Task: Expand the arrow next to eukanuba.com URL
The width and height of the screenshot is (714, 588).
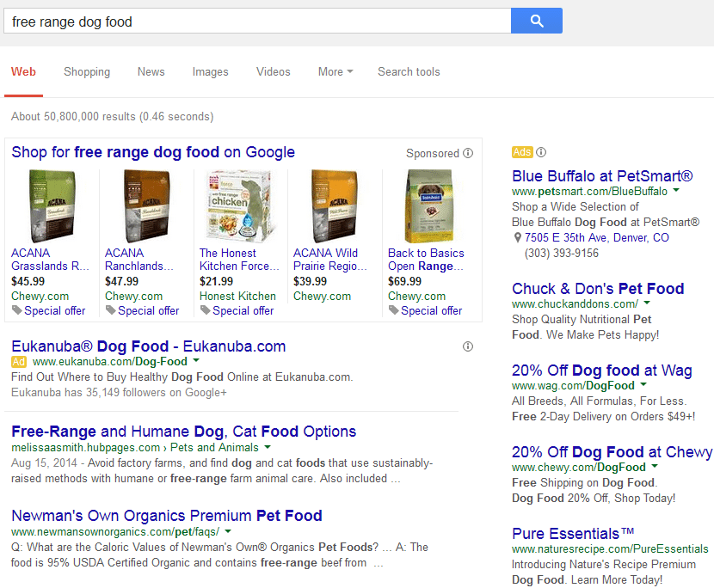Action: (x=196, y=360)
